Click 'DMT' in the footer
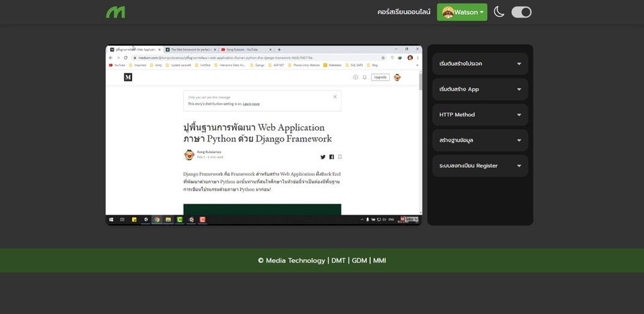 pos(338,260)
